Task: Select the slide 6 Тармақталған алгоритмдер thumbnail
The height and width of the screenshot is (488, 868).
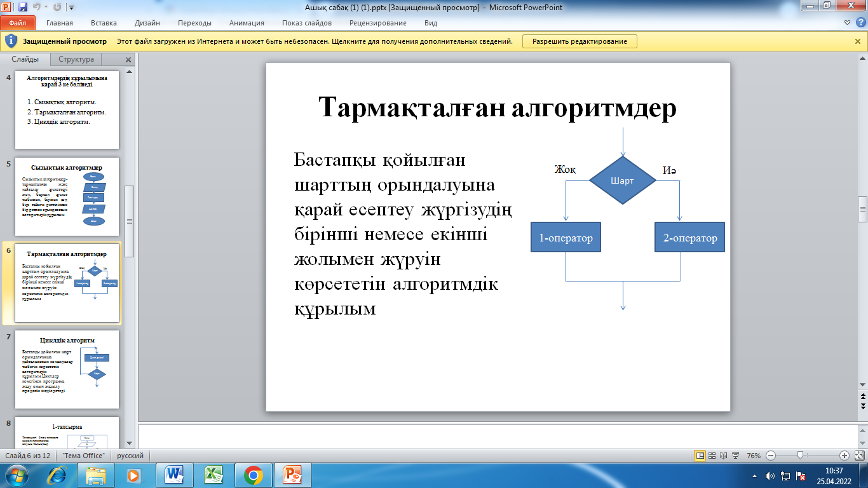Action: pyautogui.click(x=67, y=283)
